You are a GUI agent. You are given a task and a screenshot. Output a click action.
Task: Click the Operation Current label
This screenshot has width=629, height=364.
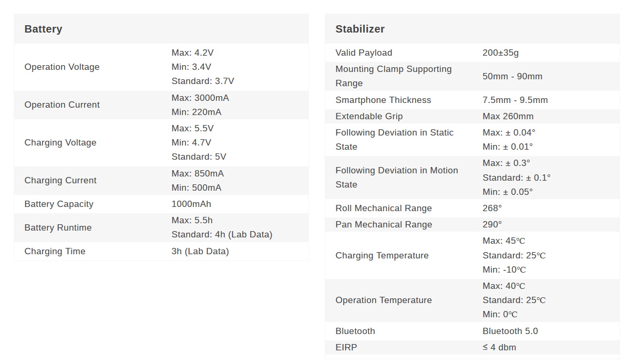pos(62,105)
